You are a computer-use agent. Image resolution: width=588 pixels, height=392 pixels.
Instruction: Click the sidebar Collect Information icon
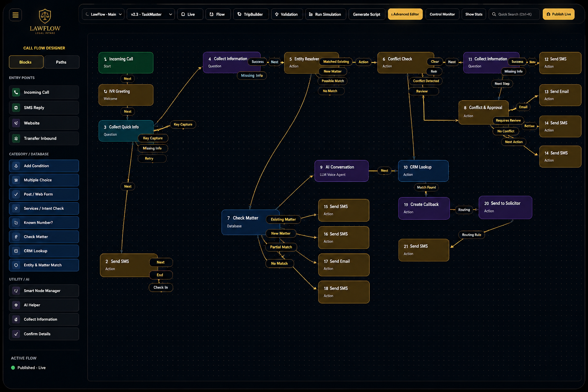(16, 319)
